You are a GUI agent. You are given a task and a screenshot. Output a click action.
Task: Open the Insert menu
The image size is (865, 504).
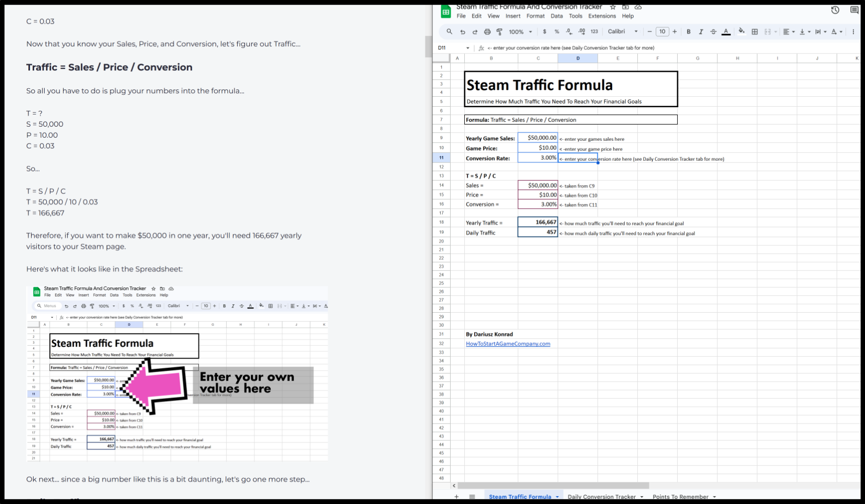(513, 16)
